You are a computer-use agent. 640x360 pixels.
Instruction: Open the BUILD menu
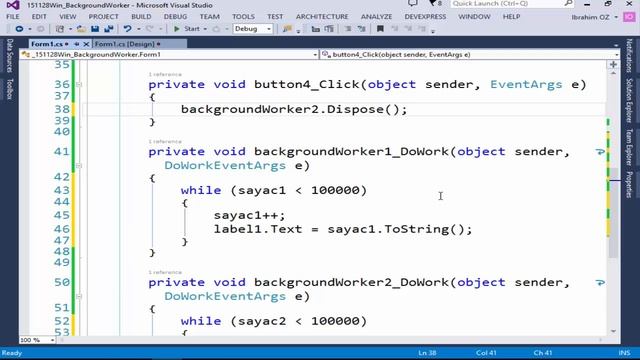tap(141, 17)
